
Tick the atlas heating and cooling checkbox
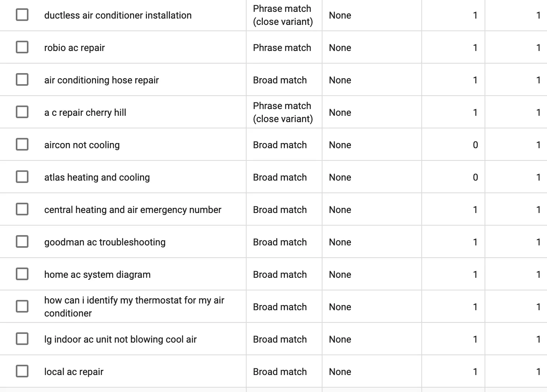pos(22,177)
